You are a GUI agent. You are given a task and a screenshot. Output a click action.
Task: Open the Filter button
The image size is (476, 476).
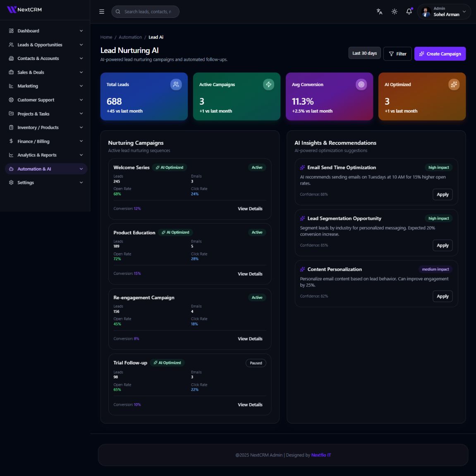397,54
